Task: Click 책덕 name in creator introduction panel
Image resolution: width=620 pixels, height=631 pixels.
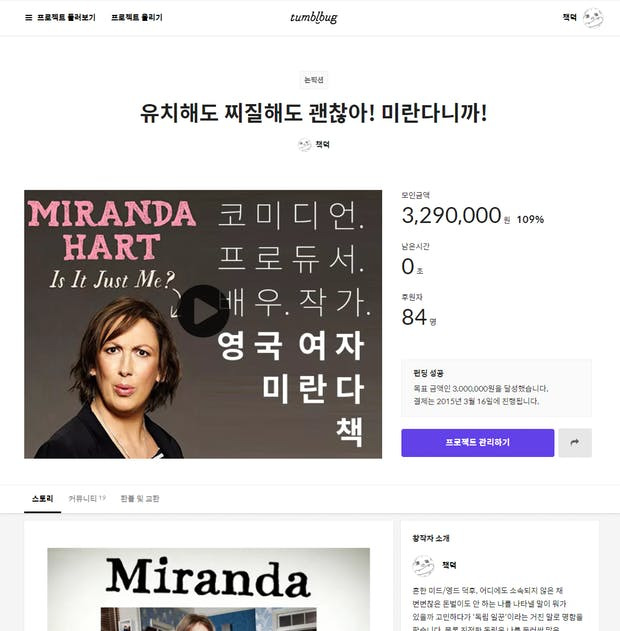Action: (449, 565)
